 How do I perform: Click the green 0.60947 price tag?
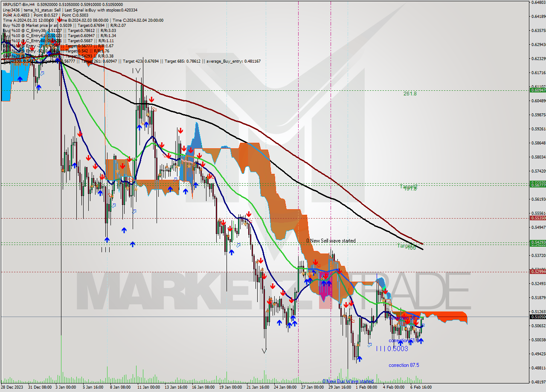pos(537,90)
